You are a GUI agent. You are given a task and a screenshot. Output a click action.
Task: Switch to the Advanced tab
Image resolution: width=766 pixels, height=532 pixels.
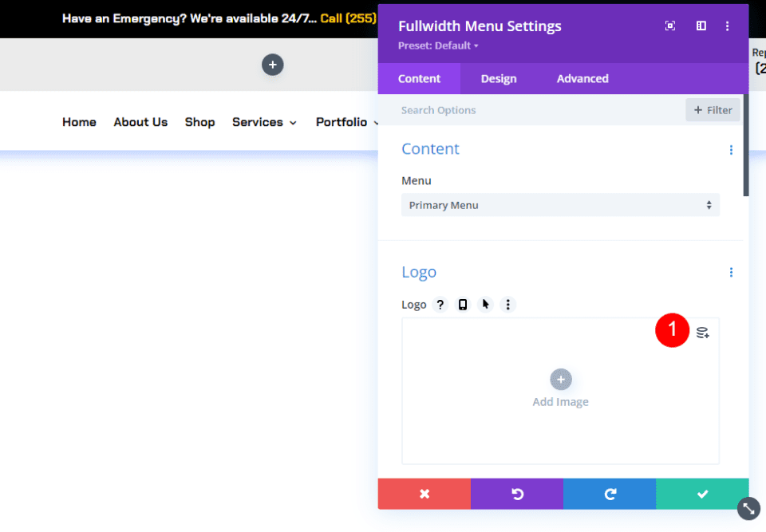582,79
